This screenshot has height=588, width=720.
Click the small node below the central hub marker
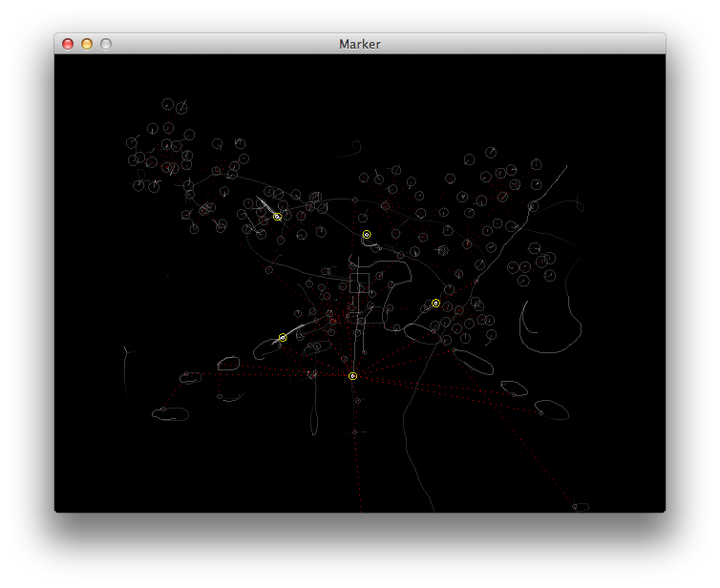(x=357, y=401)
